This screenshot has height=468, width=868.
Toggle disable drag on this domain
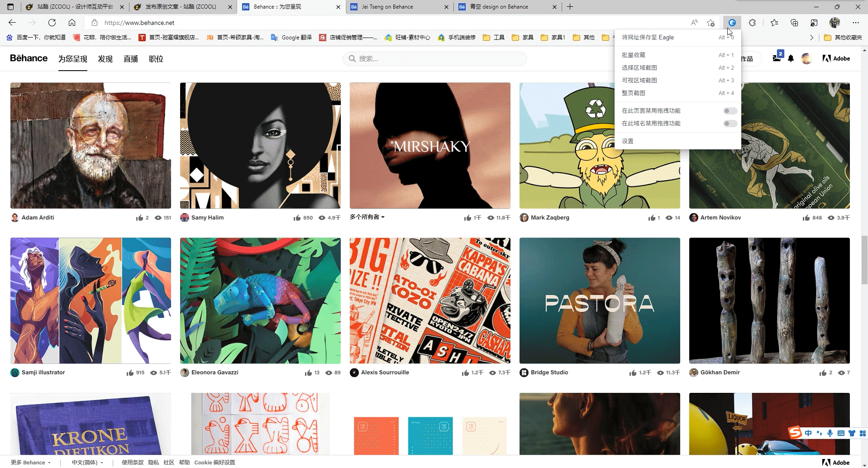click(730, 124)
